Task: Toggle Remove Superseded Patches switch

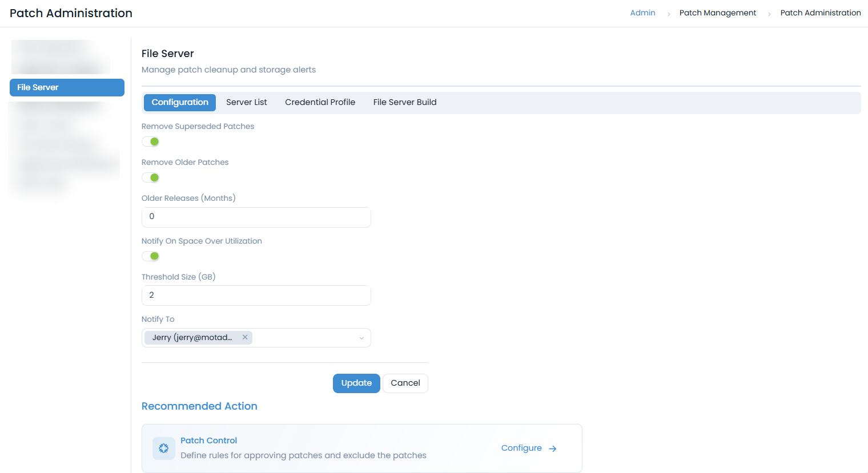Action: tap(151, 142)
